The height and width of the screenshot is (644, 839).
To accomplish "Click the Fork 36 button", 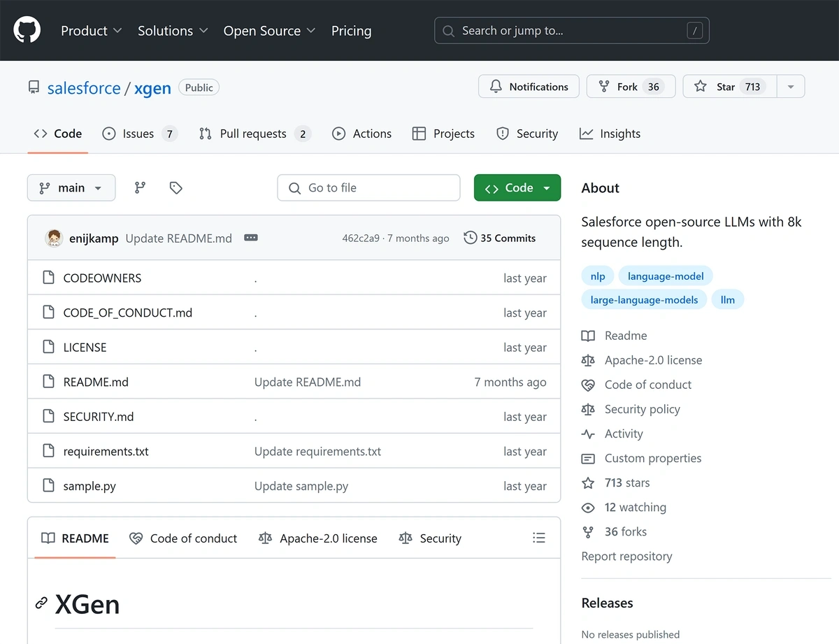I will [631, 87].
